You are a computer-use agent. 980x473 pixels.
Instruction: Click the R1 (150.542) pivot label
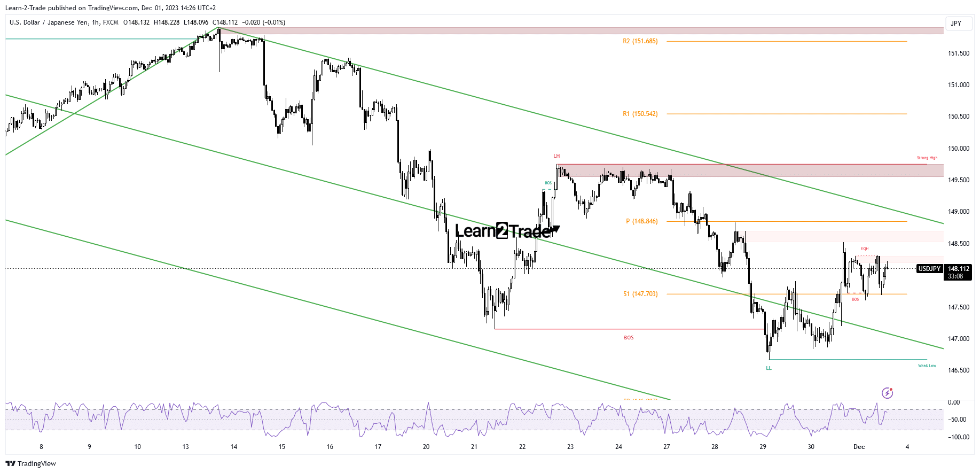[640, 114]
